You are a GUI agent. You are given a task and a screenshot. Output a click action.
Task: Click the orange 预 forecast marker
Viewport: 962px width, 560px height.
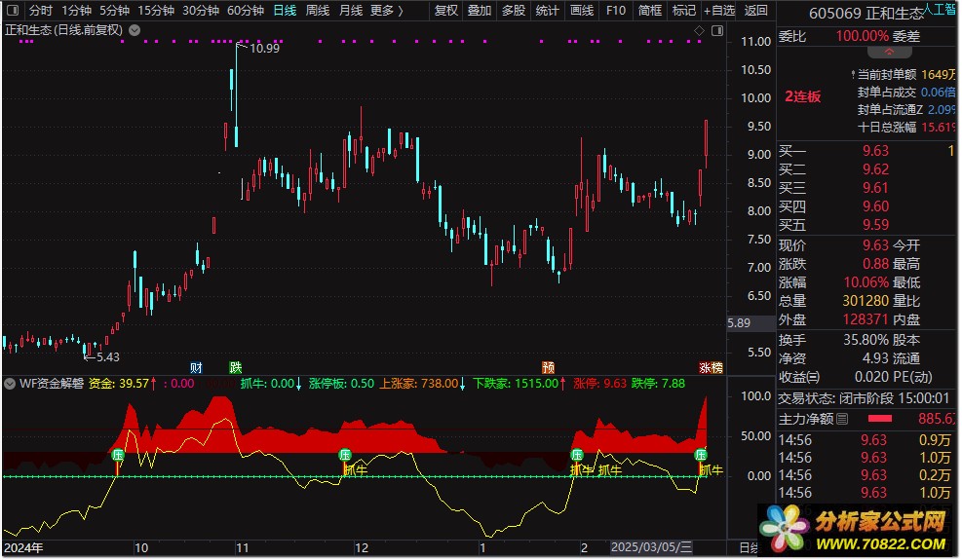549,367
